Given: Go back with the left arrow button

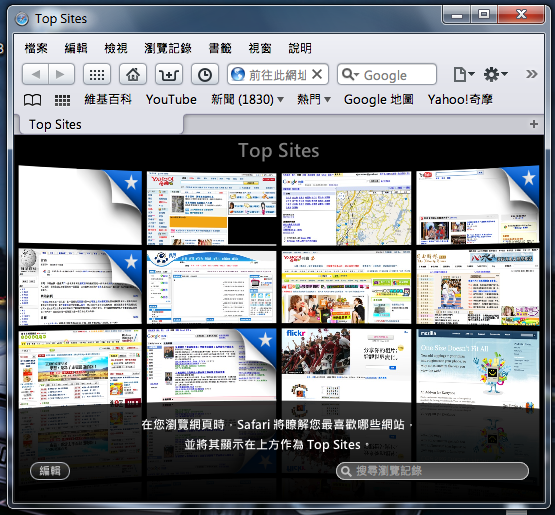Looking at the screenshot, I should point(35,74).
